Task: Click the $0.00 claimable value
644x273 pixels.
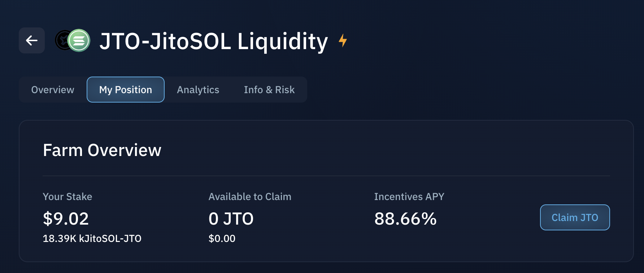Action: point(222,238)
